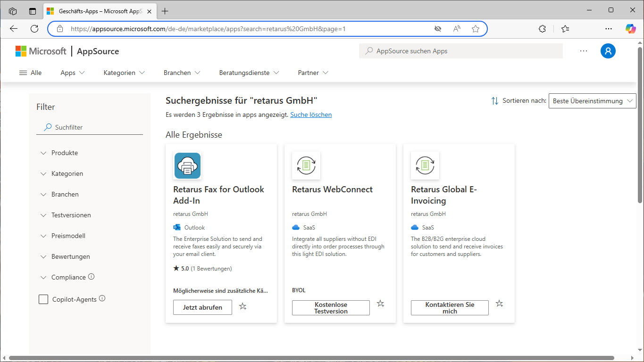Open the Branchen navigation menu
Image resolution: width=644 pixels, height=362 pixels.
point(182,73)
